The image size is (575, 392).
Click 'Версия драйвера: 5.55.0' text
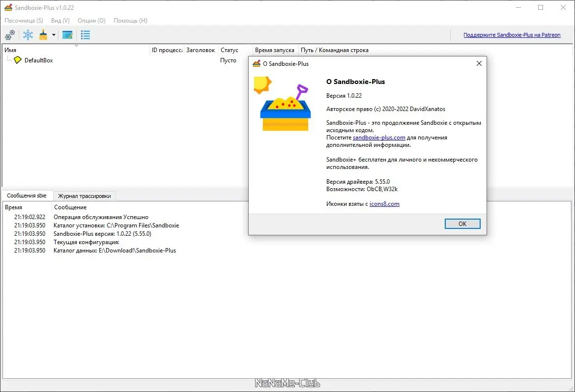(x=358, y=182)
